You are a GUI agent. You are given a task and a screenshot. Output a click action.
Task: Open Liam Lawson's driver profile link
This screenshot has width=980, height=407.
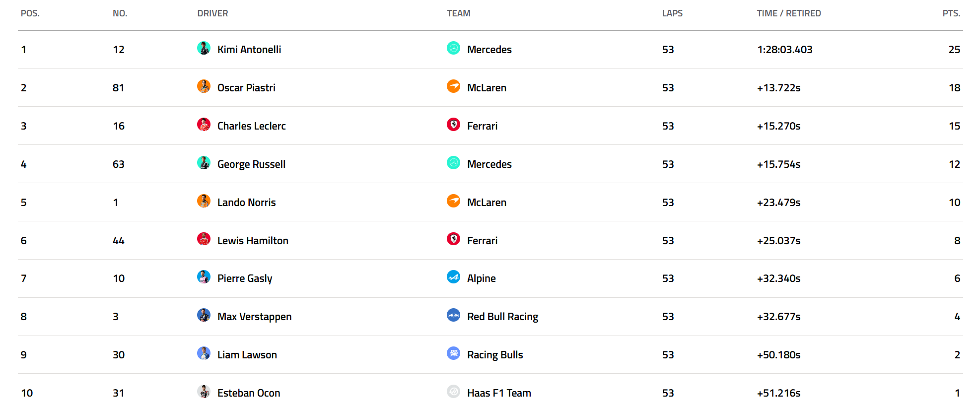(x=247, y=355)
